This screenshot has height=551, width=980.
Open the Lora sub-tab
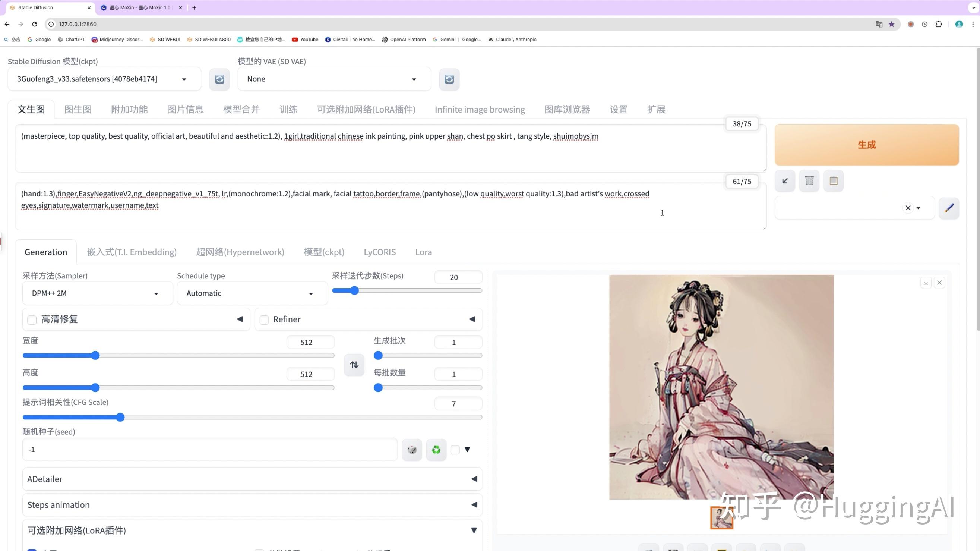pos(423,252)
